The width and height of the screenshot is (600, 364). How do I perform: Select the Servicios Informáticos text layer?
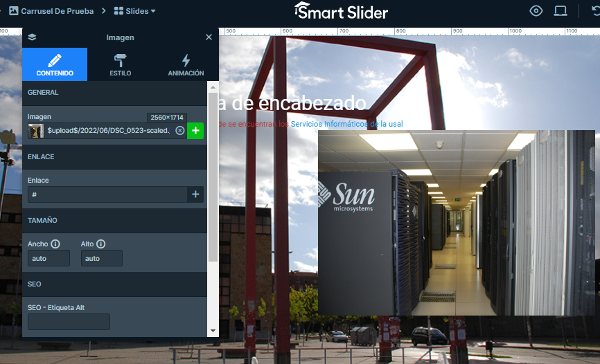tap(310, 124)
